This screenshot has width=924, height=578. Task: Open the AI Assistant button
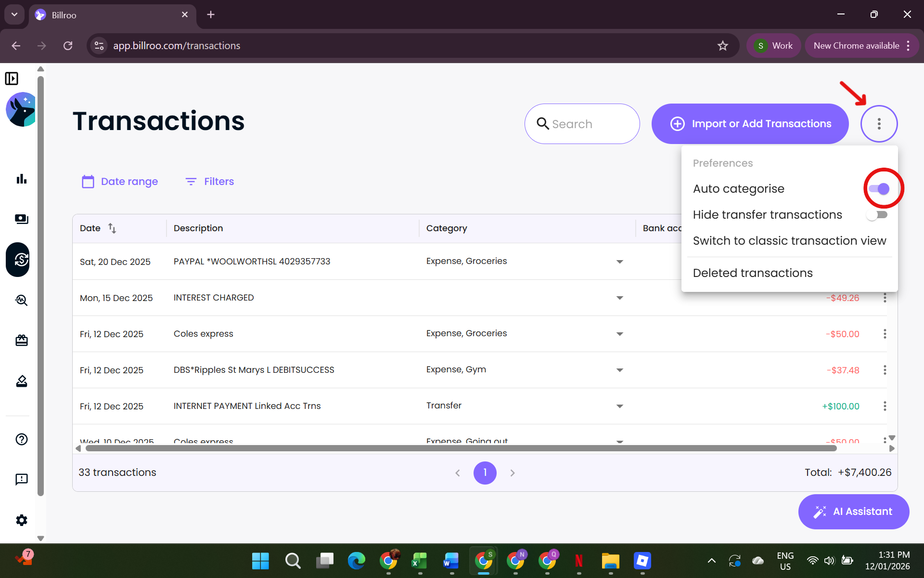(853, 512)
